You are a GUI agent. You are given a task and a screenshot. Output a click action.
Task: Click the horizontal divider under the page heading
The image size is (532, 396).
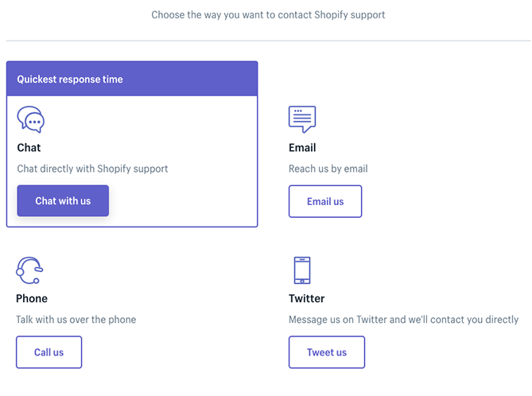268,41
